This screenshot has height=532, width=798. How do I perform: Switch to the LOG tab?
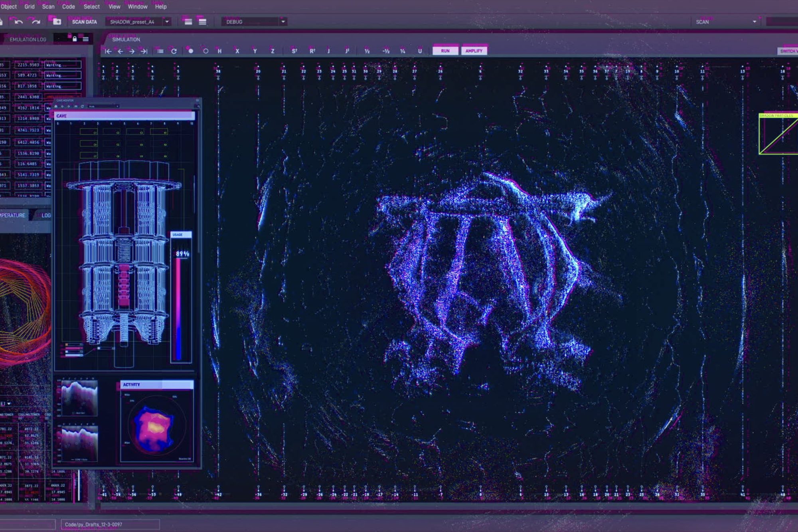pyautogui.click(x=46, y=216)
